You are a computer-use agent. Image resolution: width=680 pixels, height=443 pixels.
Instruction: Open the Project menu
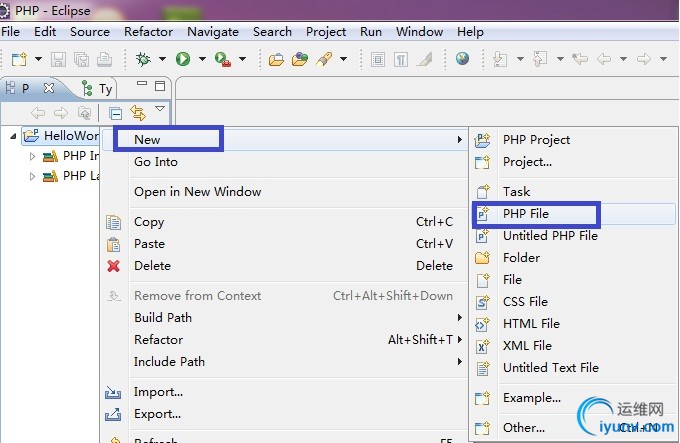click(x=326, y=32)
